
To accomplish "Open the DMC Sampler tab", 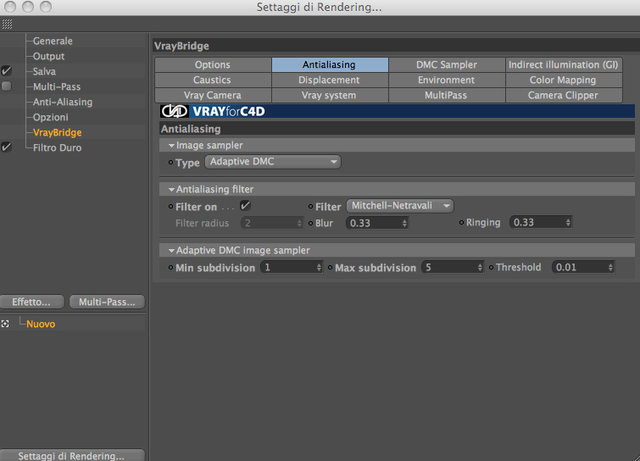I will coord(447,65).
